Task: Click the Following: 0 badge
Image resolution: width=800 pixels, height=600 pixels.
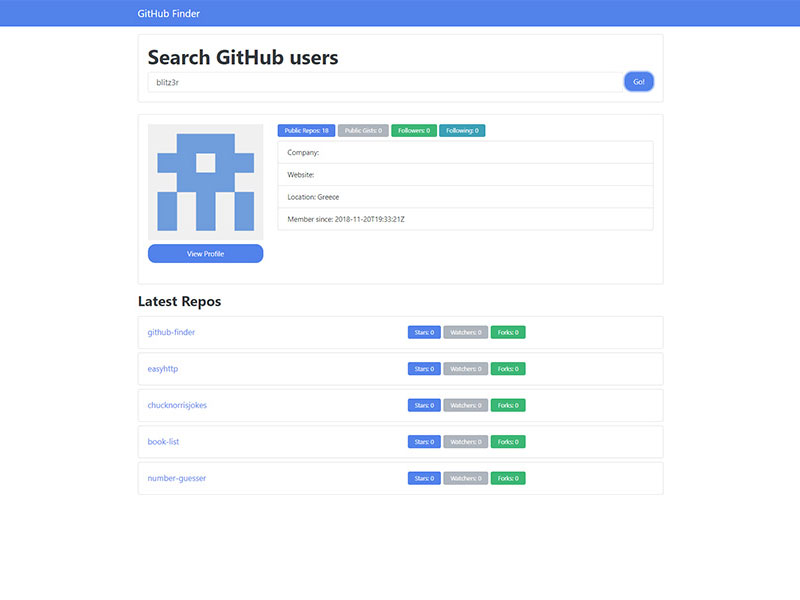Action: click(x=462, y=131)
